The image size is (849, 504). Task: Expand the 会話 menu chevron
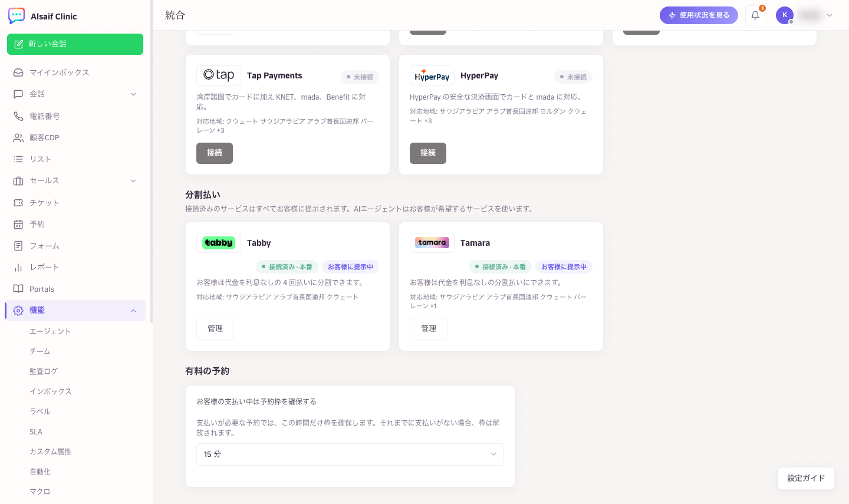pyautogui.click(x=133, y=94)
